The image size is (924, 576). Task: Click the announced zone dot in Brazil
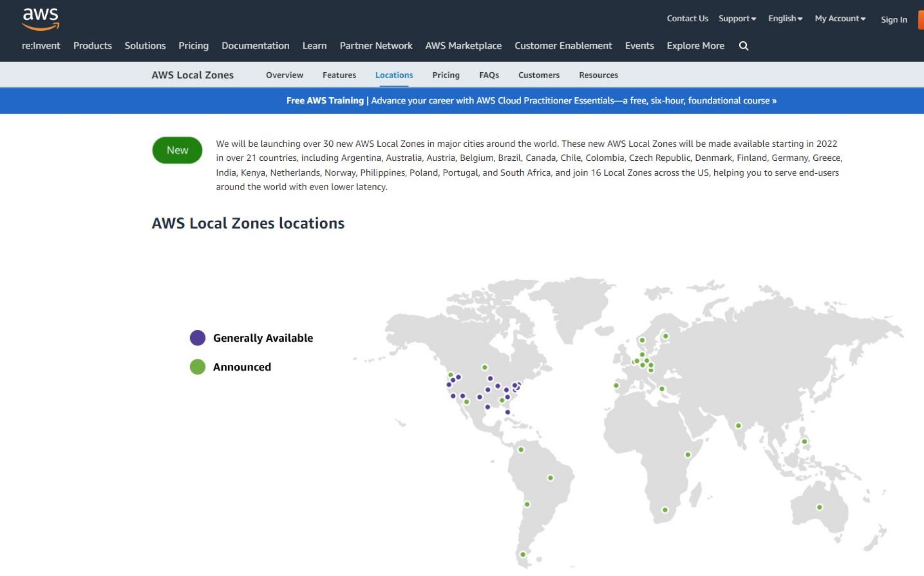pyautogui.click(x=550, y=478)
